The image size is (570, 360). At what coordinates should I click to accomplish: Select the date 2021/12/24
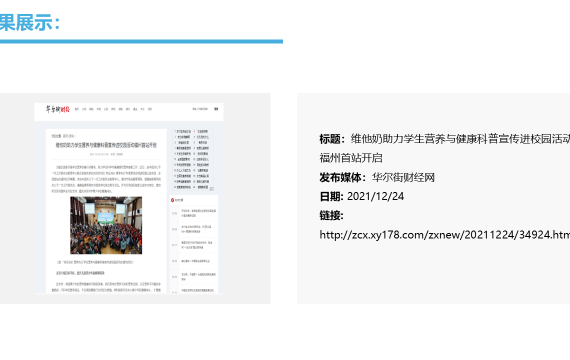[375, 196]
